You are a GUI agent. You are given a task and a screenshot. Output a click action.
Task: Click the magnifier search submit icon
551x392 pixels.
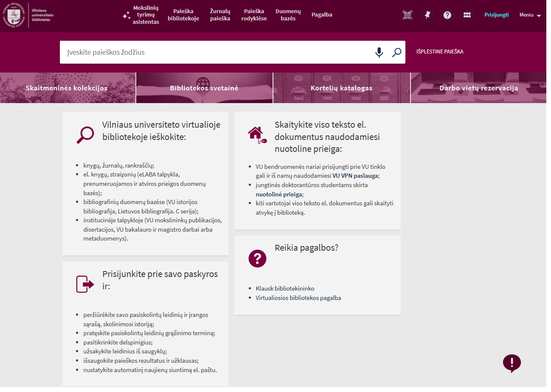pos(396,52)
